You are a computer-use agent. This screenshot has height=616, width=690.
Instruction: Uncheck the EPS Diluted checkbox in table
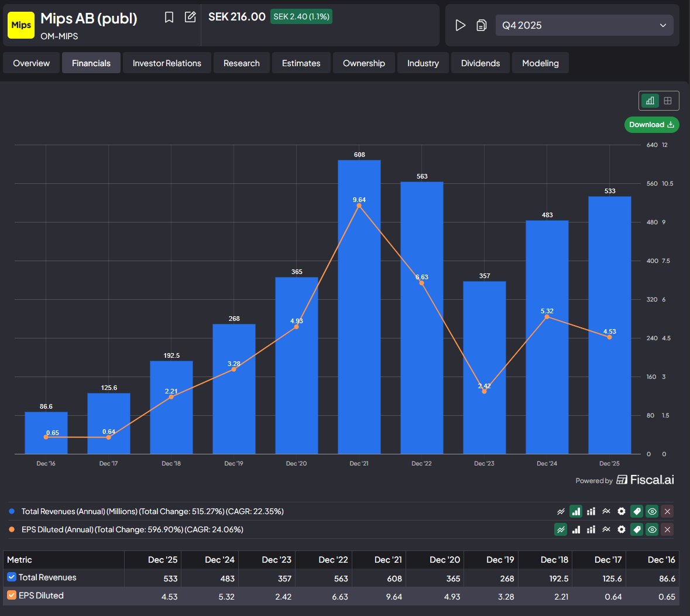coord(12,596)
